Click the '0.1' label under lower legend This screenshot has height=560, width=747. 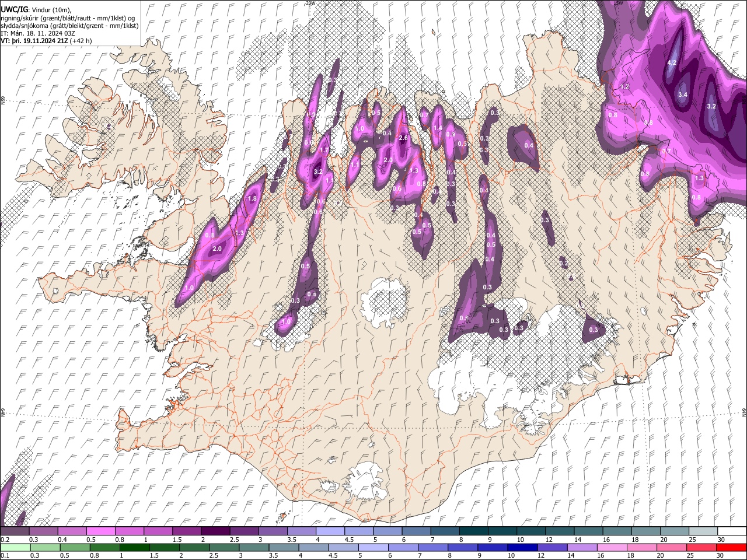coord(4,555)
